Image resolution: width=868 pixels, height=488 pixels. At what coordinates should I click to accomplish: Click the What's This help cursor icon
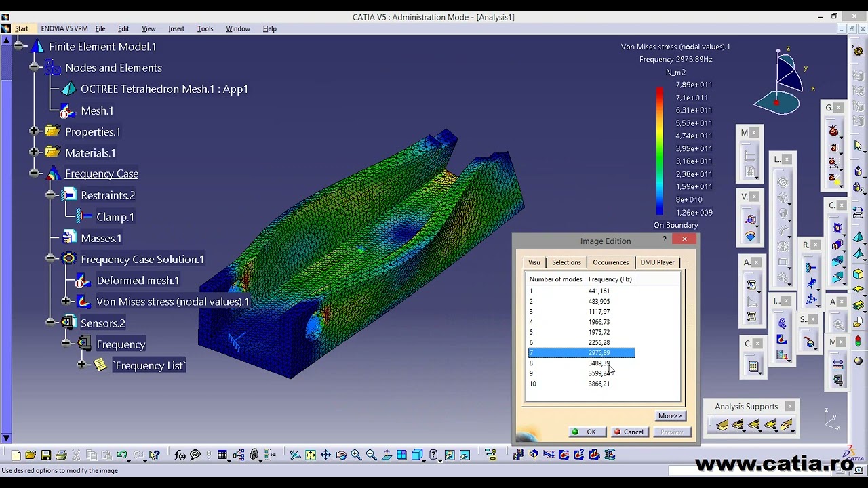[x=154, y=455]
